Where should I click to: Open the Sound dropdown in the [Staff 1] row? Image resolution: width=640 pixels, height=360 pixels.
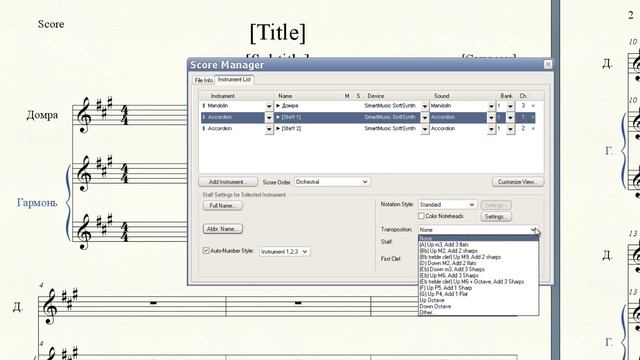pyautogui.click(x=491, y=118)
